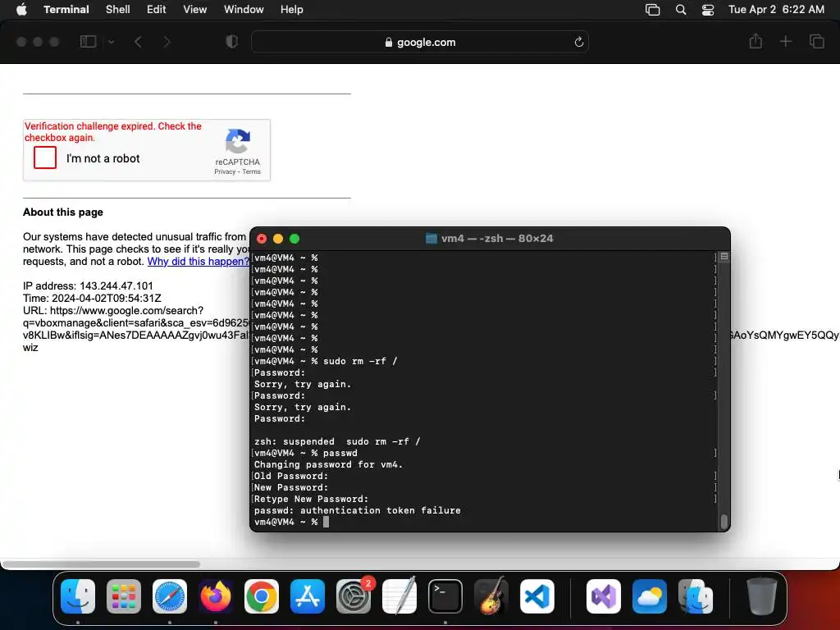Screen dimensions: 840x630
Task: Click the Safari horizontal scrollbar
Action: (x=101, y=564)
